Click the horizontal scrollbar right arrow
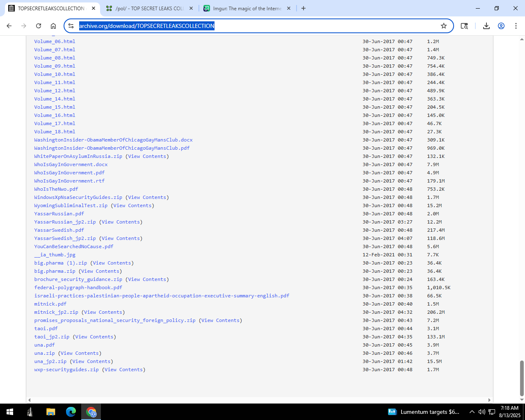This screenshot has height=420, width=525. point(489,400)
